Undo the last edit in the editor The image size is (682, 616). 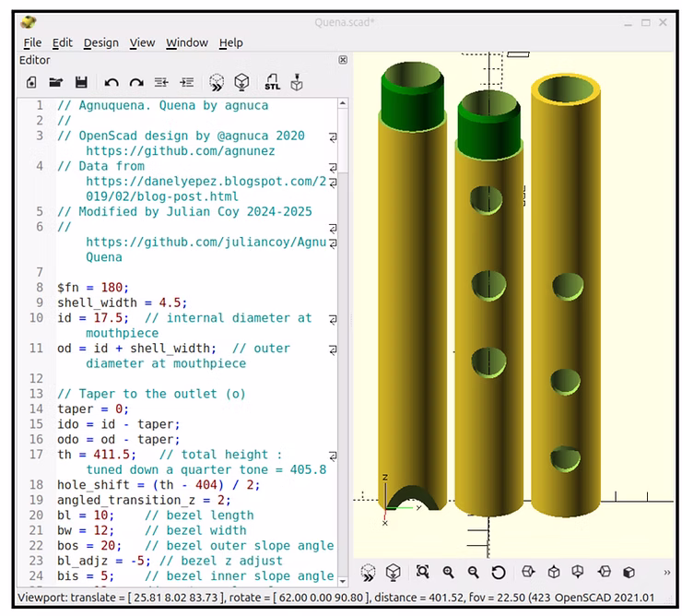(x=112, y=83)
